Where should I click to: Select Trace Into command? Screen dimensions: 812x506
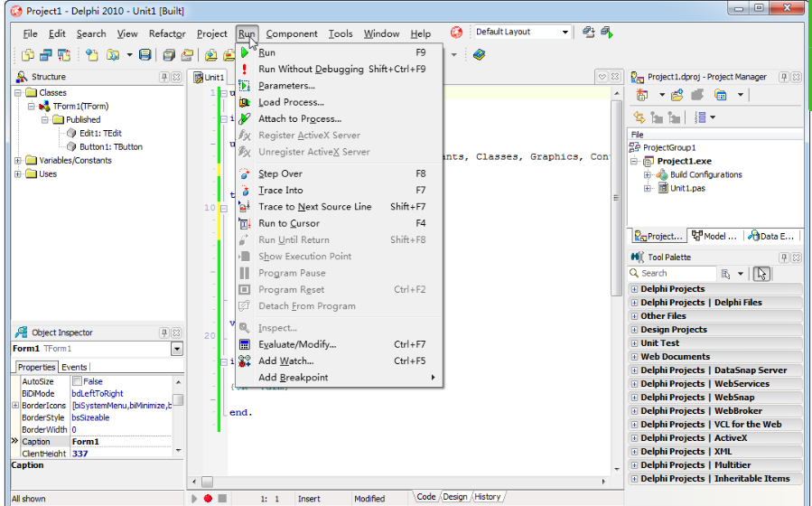point(340,190)
